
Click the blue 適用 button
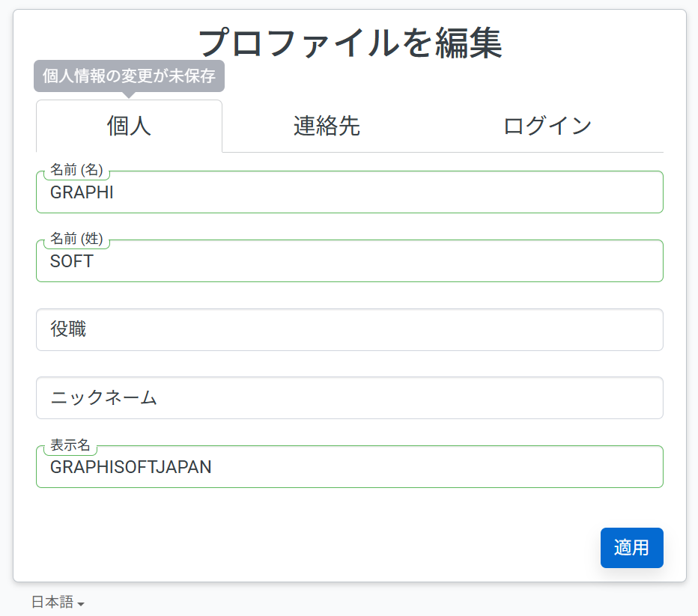click(x=631, y=548)
